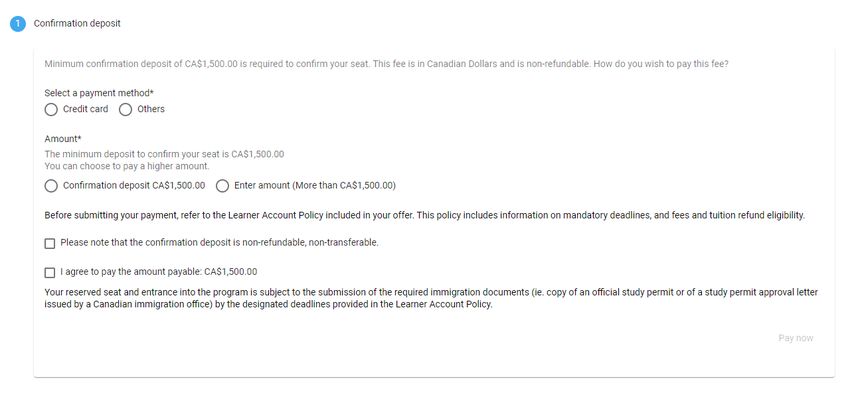Viewport: 850px width, 393px height.
Task: Select Confirmation deposit CA$1,500.00 radio option
Action: [51, 186]
